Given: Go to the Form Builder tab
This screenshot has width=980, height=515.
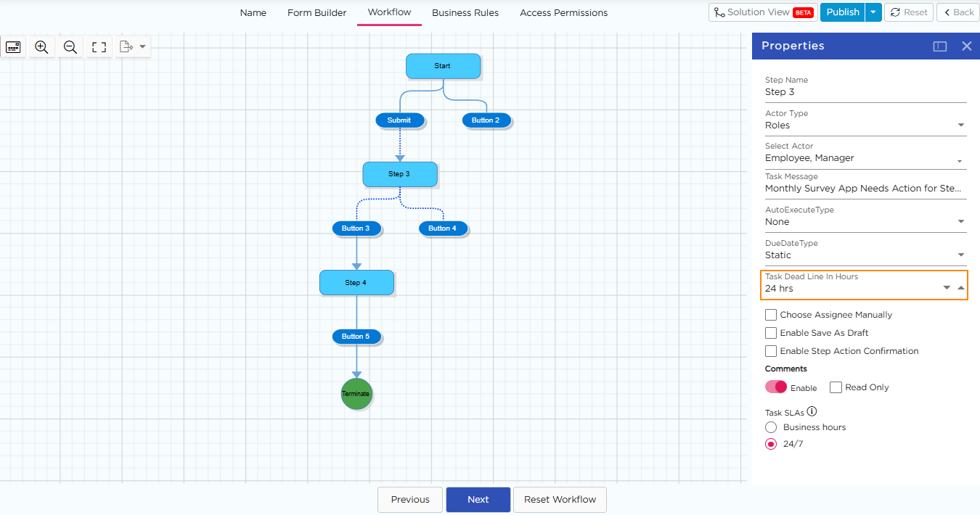Looking at the screenshot, I should [317, 12].
